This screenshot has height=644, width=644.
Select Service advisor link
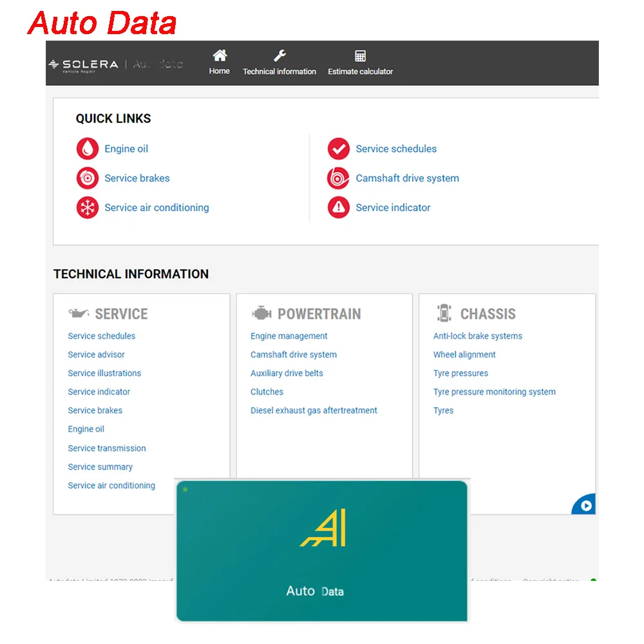(x=96, y=354)
